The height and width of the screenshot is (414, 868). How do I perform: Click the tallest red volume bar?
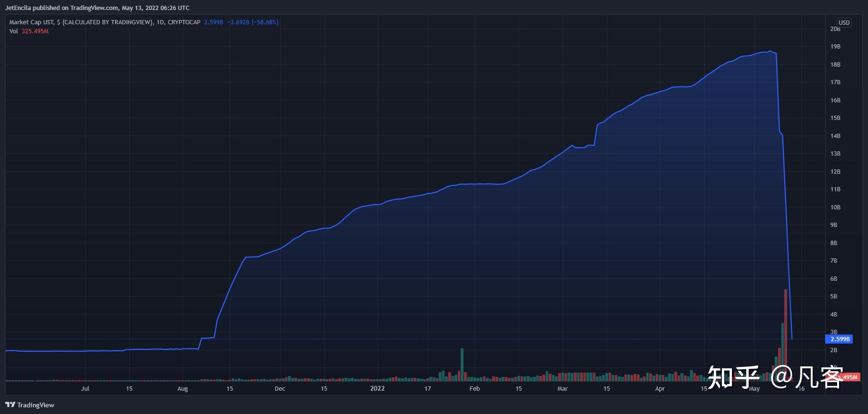(786, 335)
